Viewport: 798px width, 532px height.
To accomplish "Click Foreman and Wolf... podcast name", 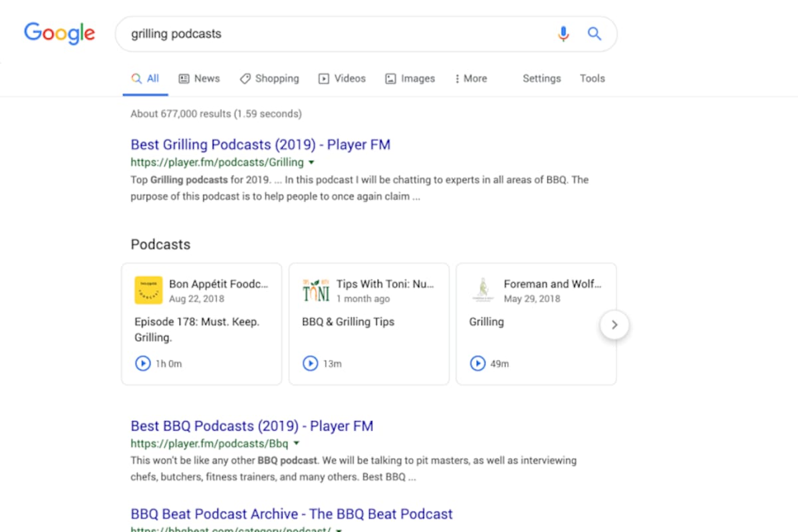I will [553, 284].
